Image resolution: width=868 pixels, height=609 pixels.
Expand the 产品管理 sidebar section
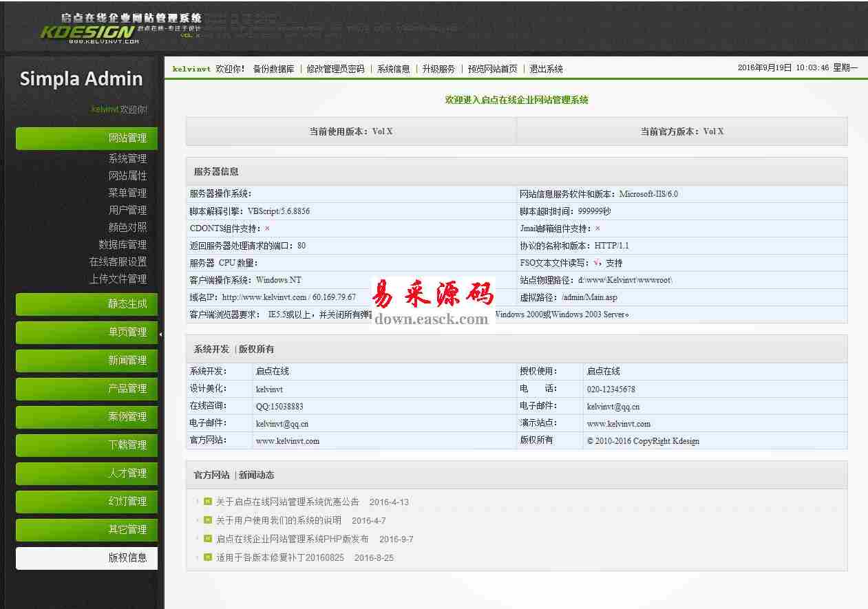[x=87, y=389]
